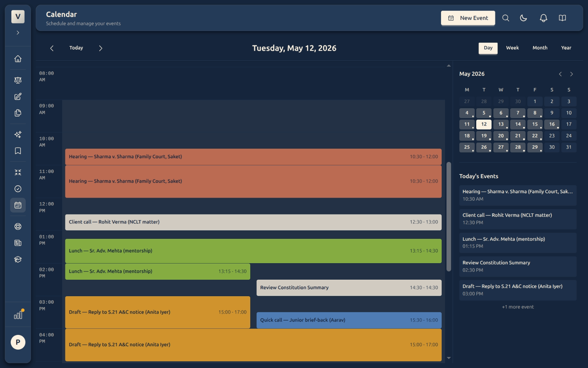
Task: Open the book guide icon in header
Action: click(x=562, y=18)
